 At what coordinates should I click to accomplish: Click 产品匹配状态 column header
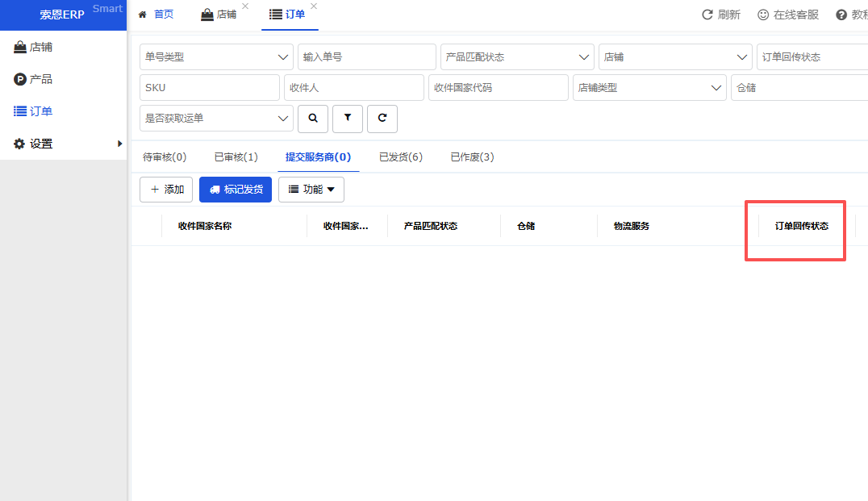click(x=431, y=226)
